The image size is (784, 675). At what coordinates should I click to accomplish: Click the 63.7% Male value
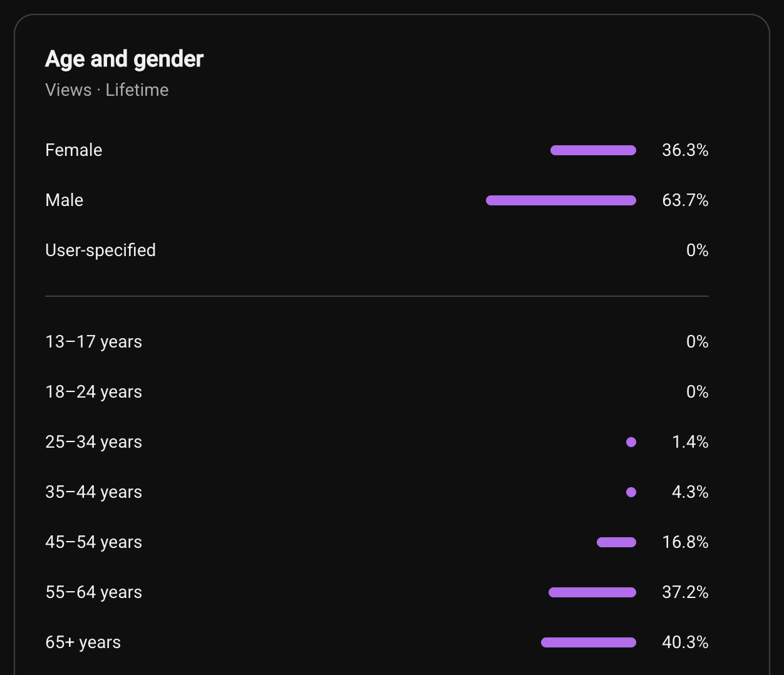(685, 200)
